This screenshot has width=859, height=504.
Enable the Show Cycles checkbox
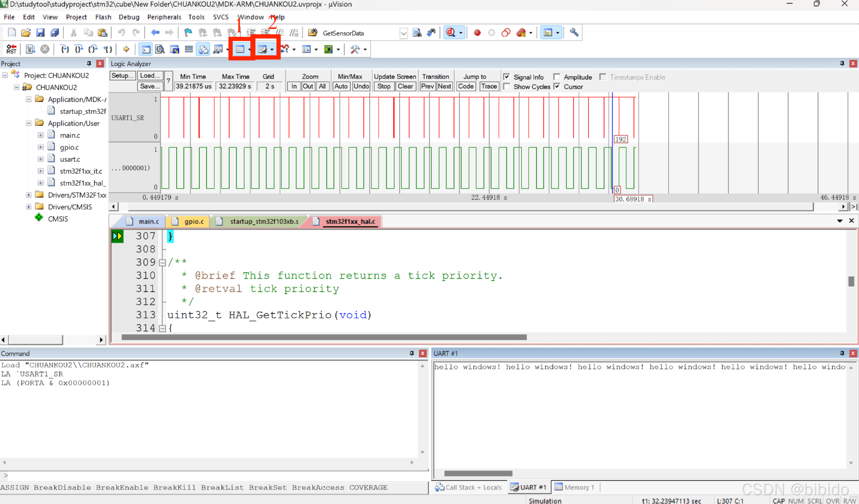pyautogui.click(x=507, y=87)
